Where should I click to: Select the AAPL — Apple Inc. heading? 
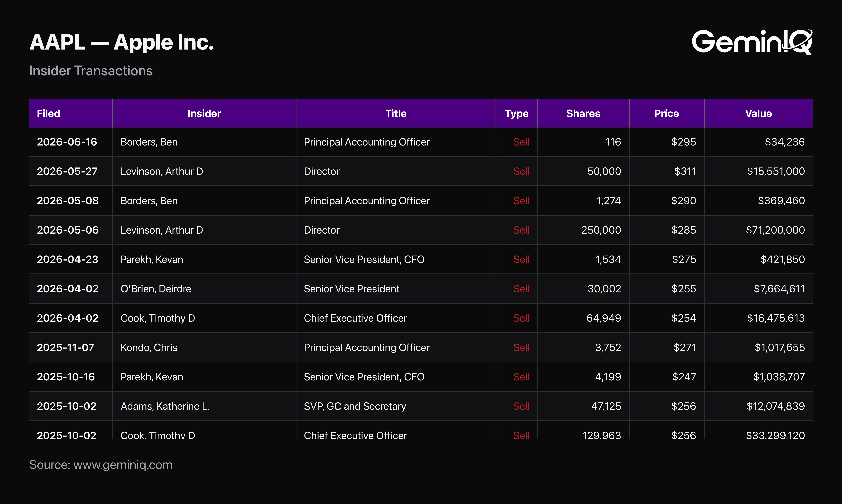tap(121, 43)
